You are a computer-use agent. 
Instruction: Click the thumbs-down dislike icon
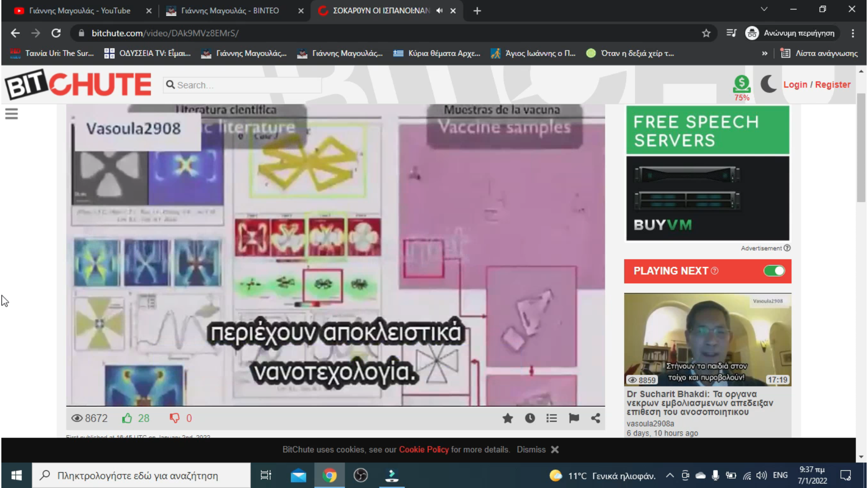[x=174, y=418]
